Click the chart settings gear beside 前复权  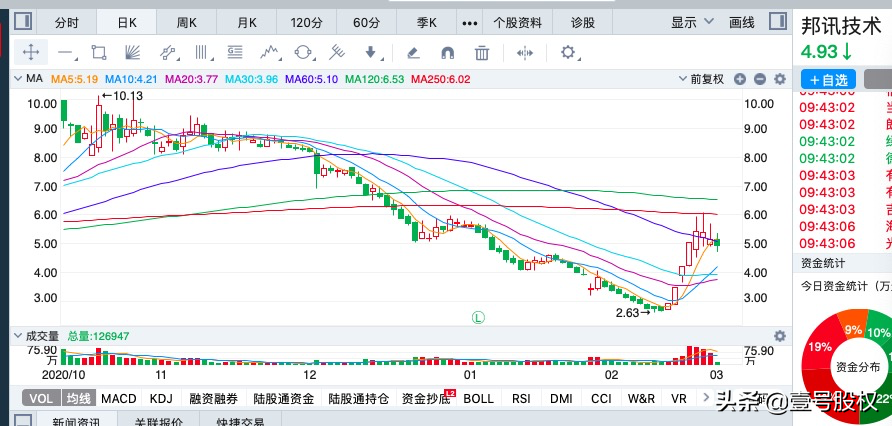pyautogui.click(x=778, y=79)
